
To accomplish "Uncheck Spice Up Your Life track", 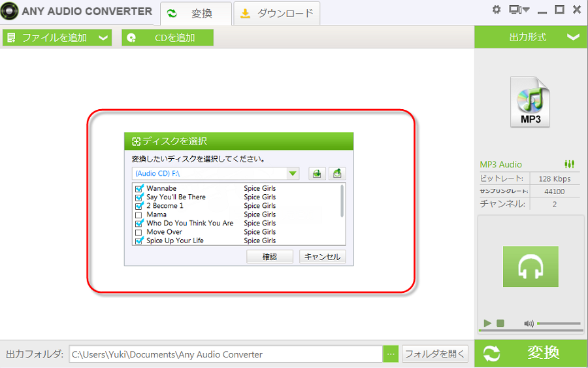I will (x=139, y=241).
